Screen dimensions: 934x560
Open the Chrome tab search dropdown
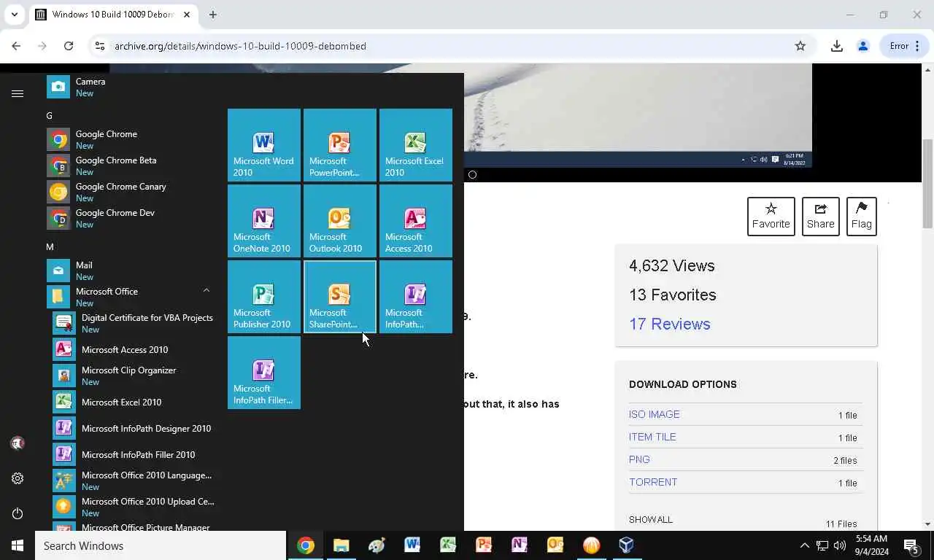coord(15,15)
